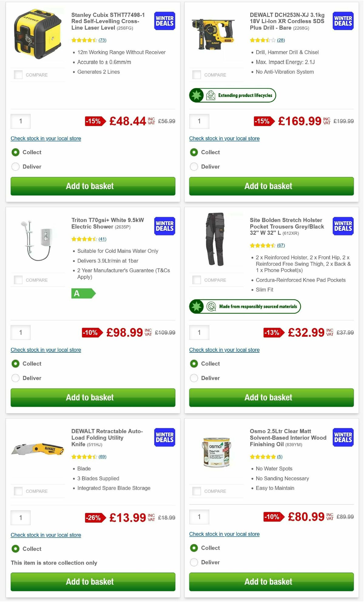Open the 73 reviews link for Stanley laser
The height and width of the screenshot is (602, 364).
click(103, 40)
